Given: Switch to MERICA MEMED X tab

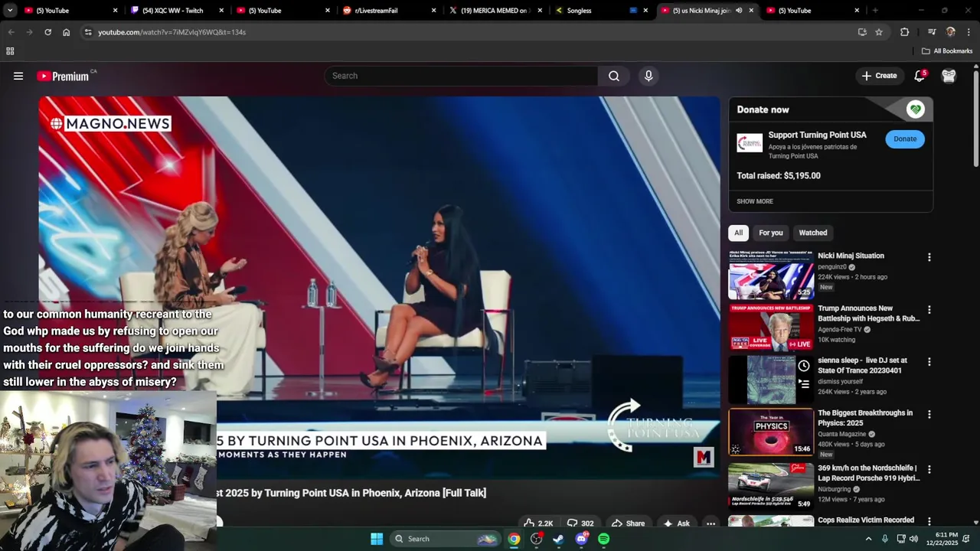Looking at the screenshot, I should [494, 11].
